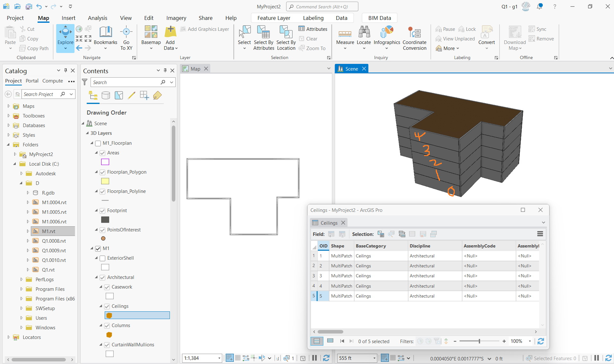This screenshot has width=614, height=364.
Task: Open the Imagery menu in the ribbon
Action: coord(176,18)
